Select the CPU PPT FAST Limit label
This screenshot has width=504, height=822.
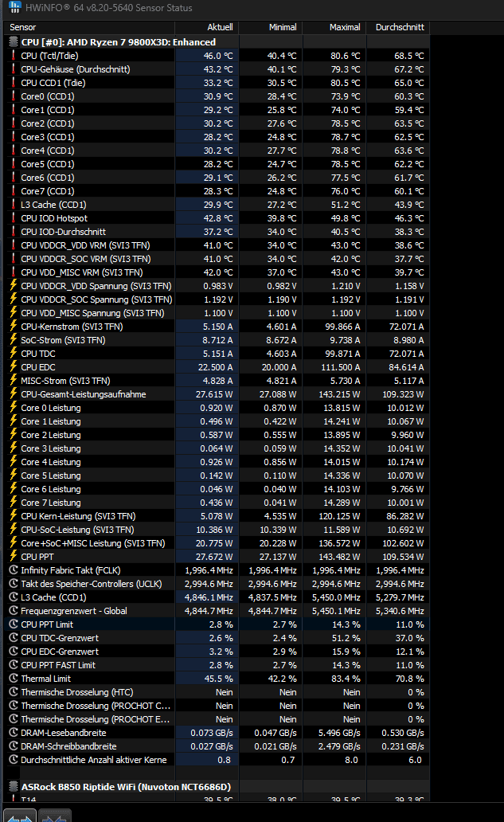pos(58,665)
